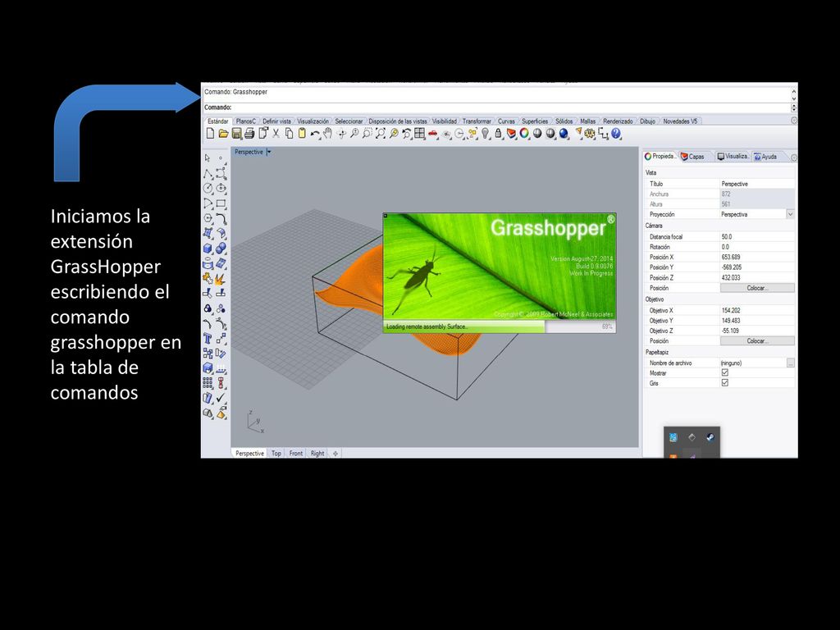Select the Circle tool in sidebar
The width and height of the screenshot is (840, 630).
pyautogui.click(x=208, y=188)
